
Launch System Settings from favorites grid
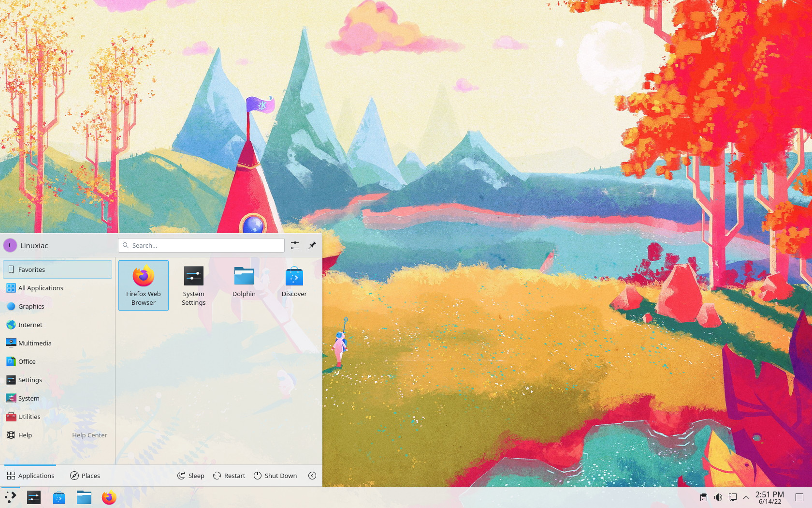point(194,285)
